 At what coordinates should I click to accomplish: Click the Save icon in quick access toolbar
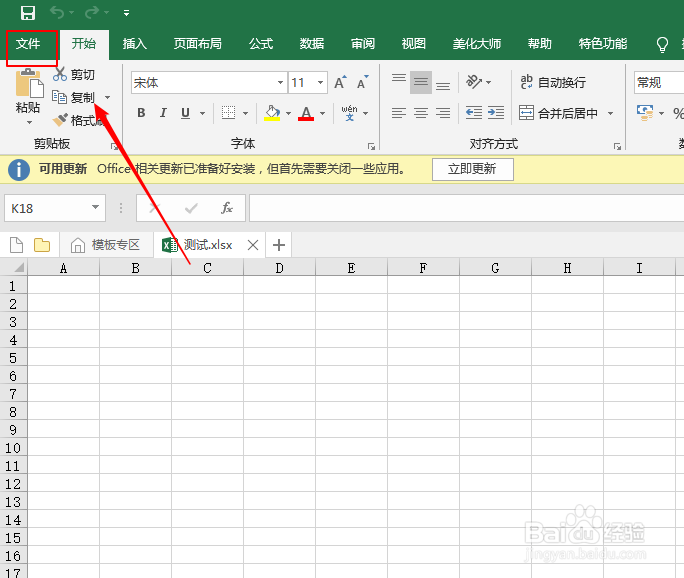[x=28, y=13]
